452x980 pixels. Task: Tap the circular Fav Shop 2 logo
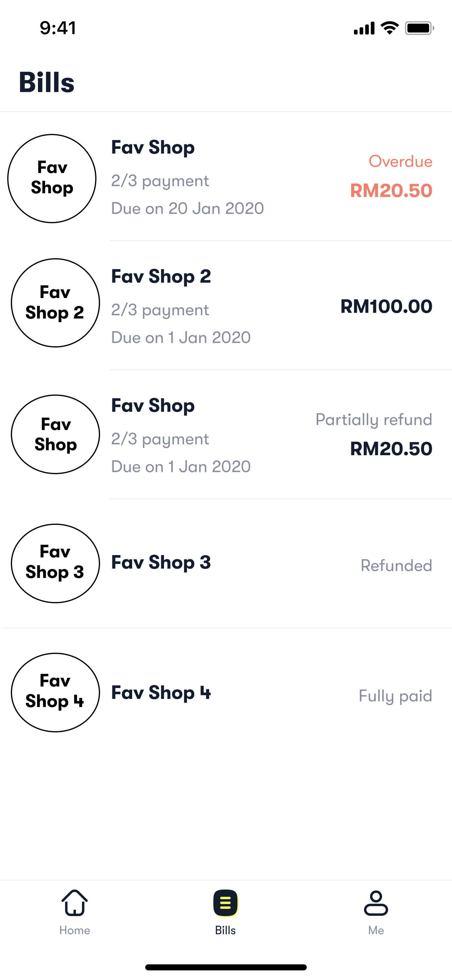(55, 303)
